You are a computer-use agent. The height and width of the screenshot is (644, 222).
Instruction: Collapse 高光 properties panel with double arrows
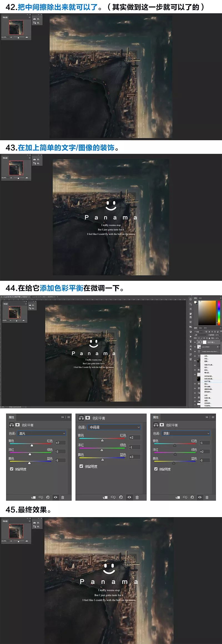tap(62, 417)
